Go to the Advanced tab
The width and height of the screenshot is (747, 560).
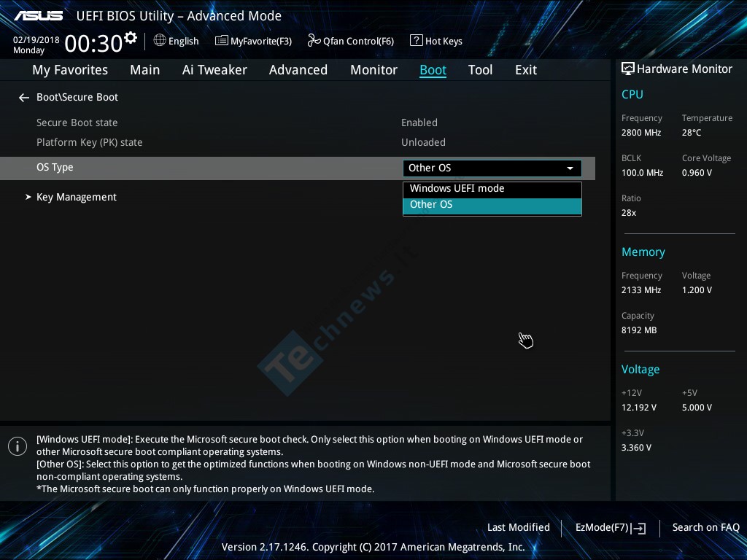coord(298,70)
